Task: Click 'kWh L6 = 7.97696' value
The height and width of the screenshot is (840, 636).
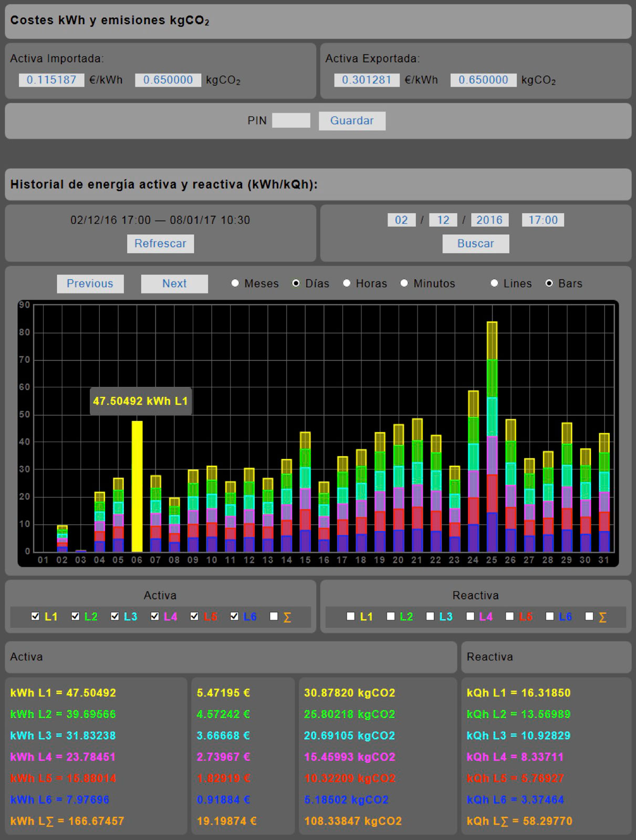Action: tap(60, 800)
